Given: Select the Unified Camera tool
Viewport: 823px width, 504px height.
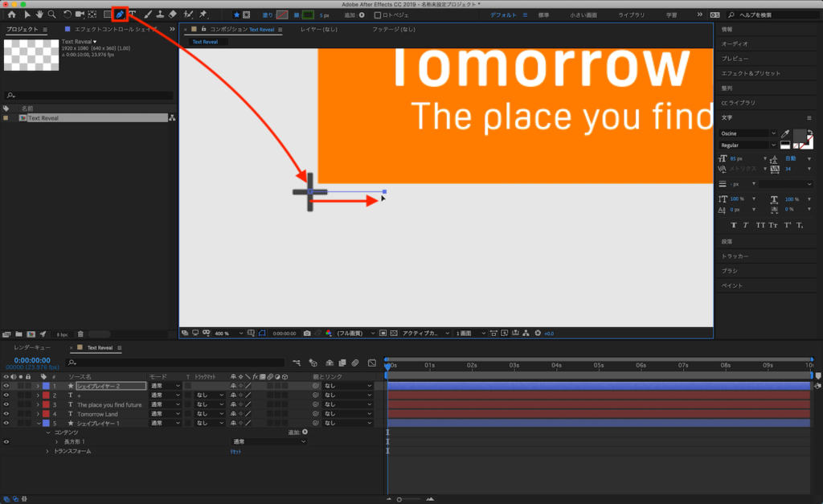Looking at the screenshot, I should point(80,14).
